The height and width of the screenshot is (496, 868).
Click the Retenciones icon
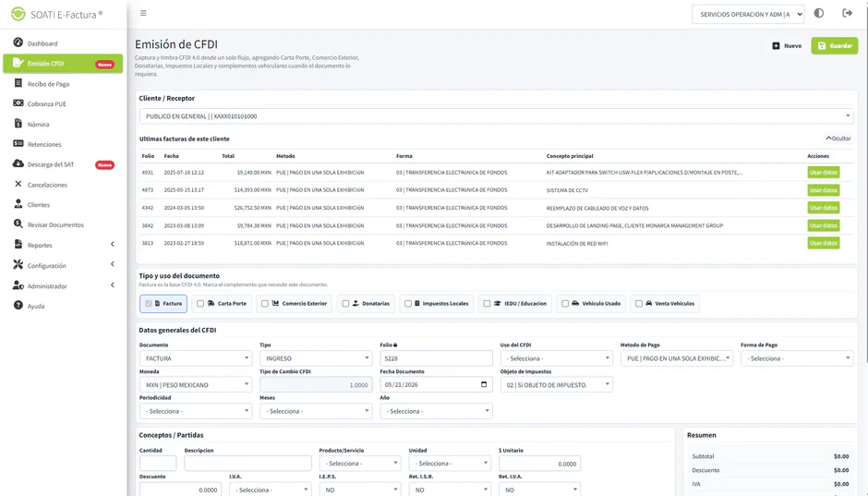[x=18, y=143]
